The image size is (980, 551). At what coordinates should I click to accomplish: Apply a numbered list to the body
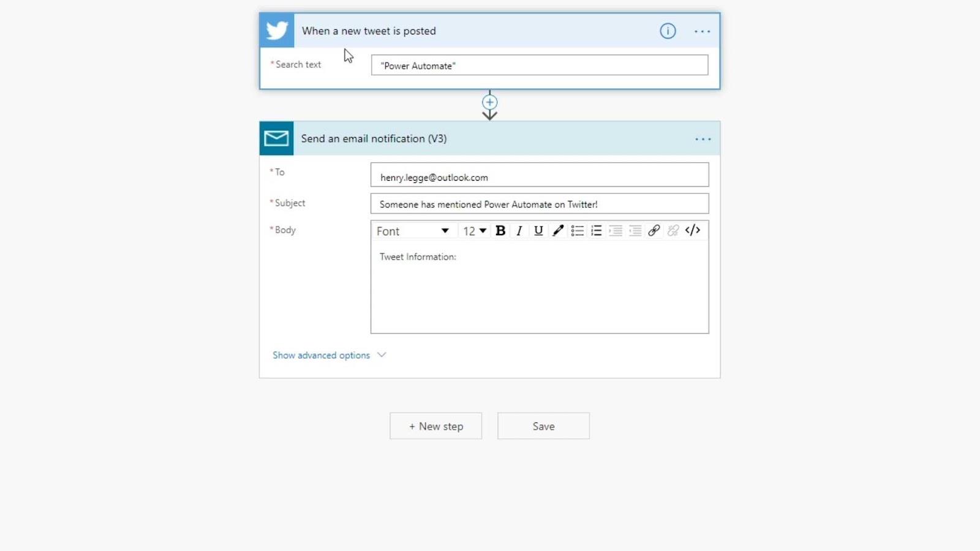[596, 231]
